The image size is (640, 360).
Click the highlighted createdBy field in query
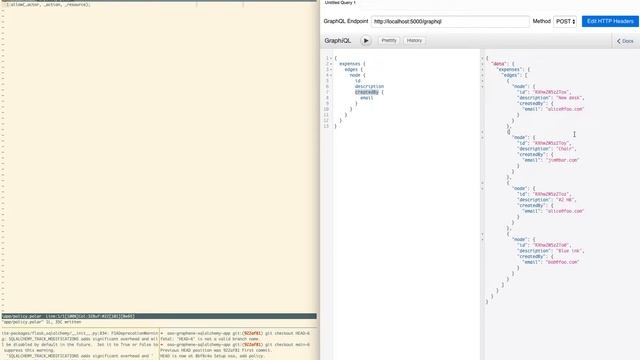click(367, 92)
